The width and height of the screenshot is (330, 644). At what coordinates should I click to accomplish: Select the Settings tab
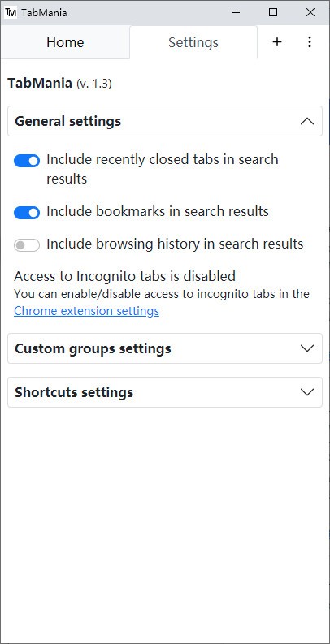coord(193,42)
